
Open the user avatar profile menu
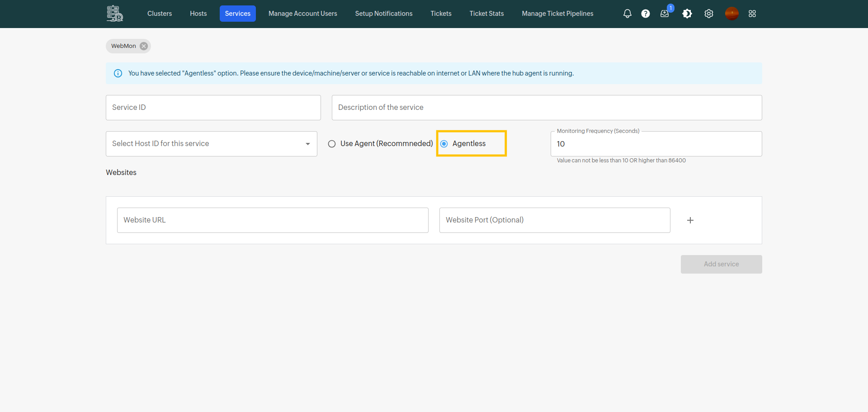pyautogui.click(x=732, y=14)
